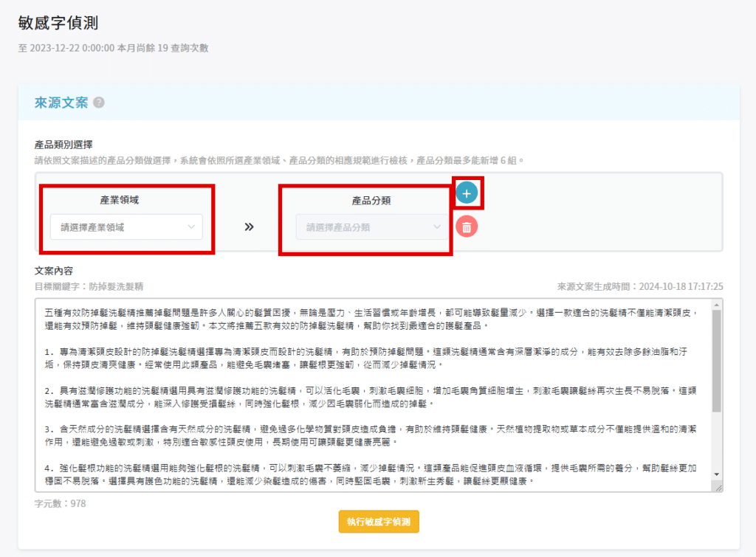Run 執行敏感字偵測 button
The image size is (756, 557).
point(379,522)
